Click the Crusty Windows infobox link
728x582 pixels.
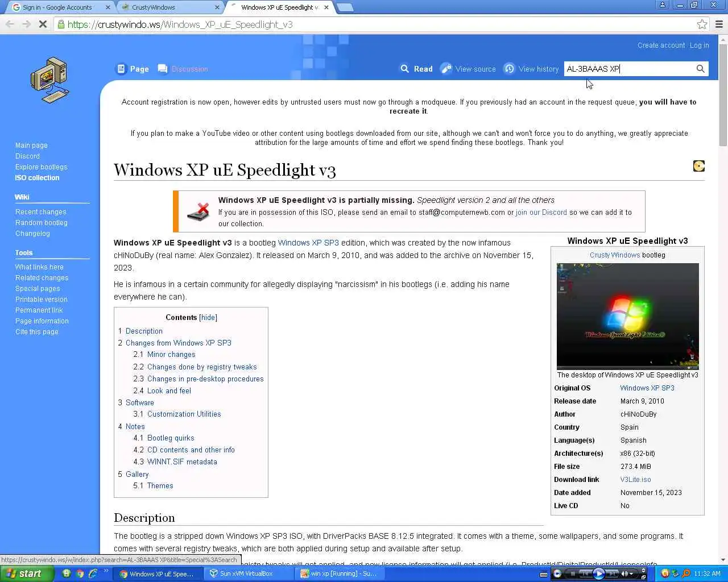[x=614, y=255]
